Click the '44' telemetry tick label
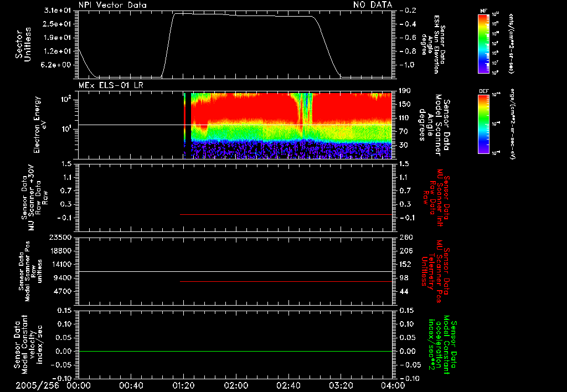Screen dimensions: 567x392 click(404, 291)
